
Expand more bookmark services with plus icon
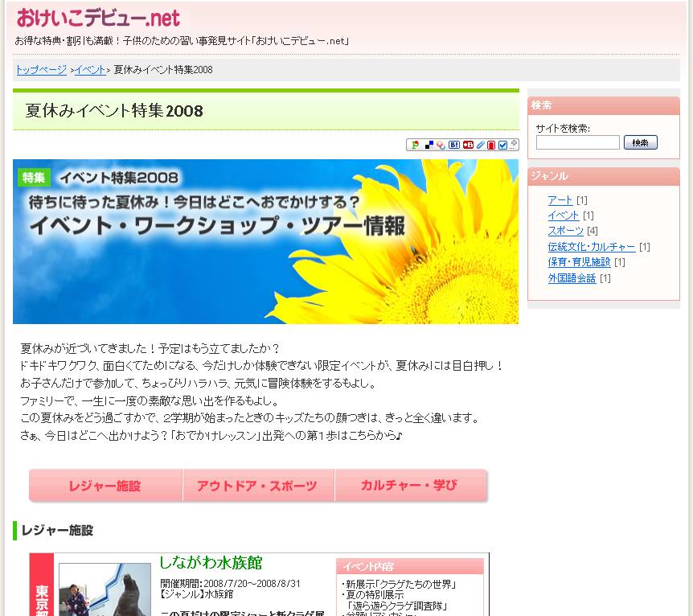(x=514, y=144)
